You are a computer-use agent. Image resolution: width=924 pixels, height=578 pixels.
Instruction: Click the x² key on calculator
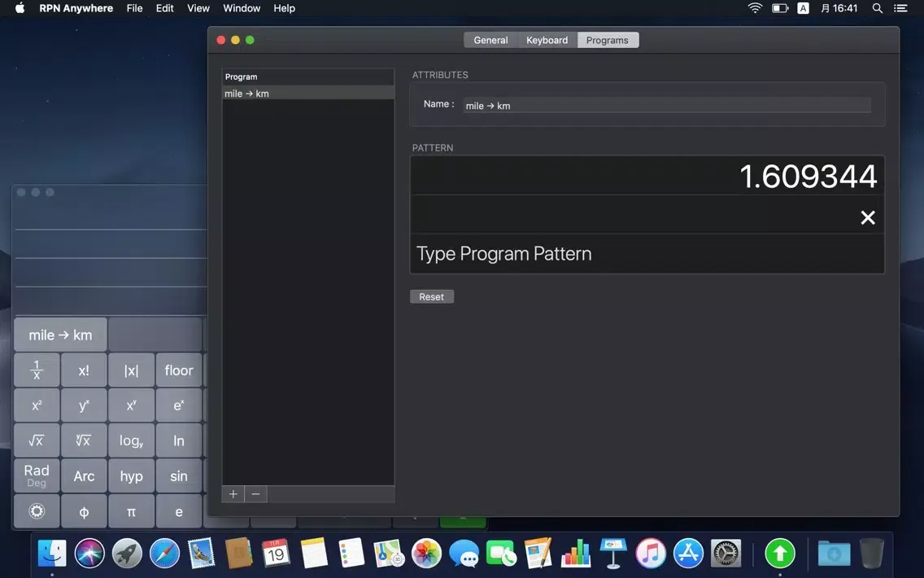(x=37, y=405)
